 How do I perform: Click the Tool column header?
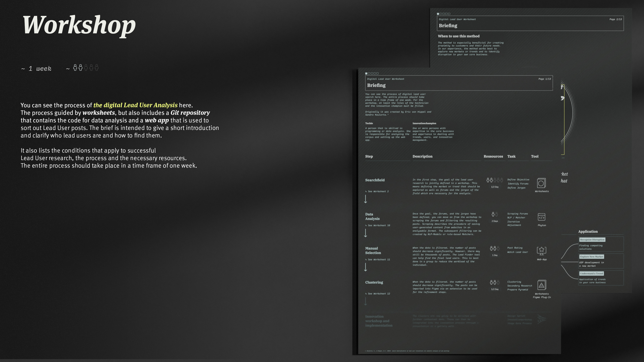pos(534,156)
